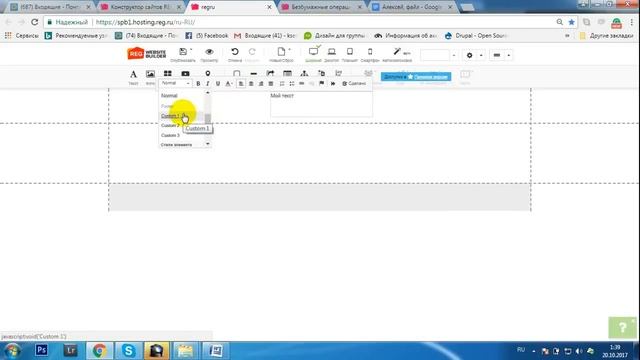640x360 pixels.
Task: Insert numbered list
Action: (282, 84)
